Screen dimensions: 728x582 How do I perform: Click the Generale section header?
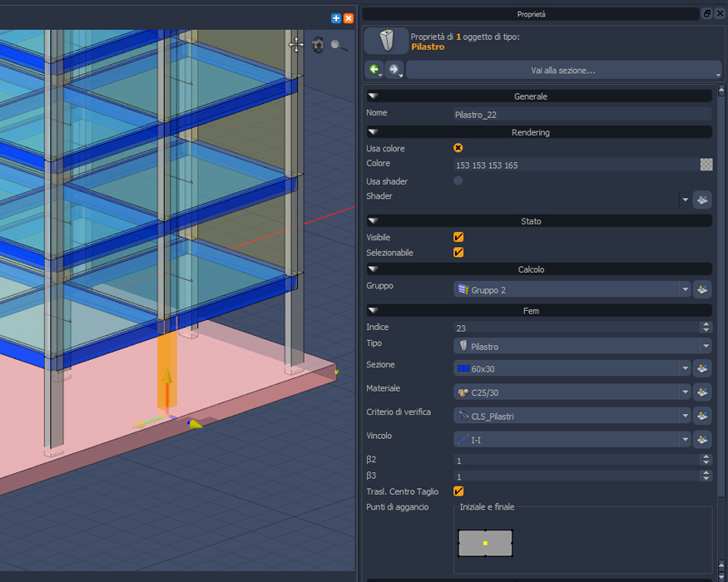pos(539,96)
